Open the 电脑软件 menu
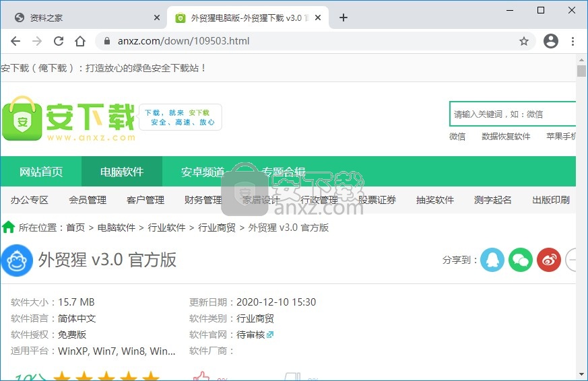The height and width of the screenshot is (381, 588). point(122,172)
